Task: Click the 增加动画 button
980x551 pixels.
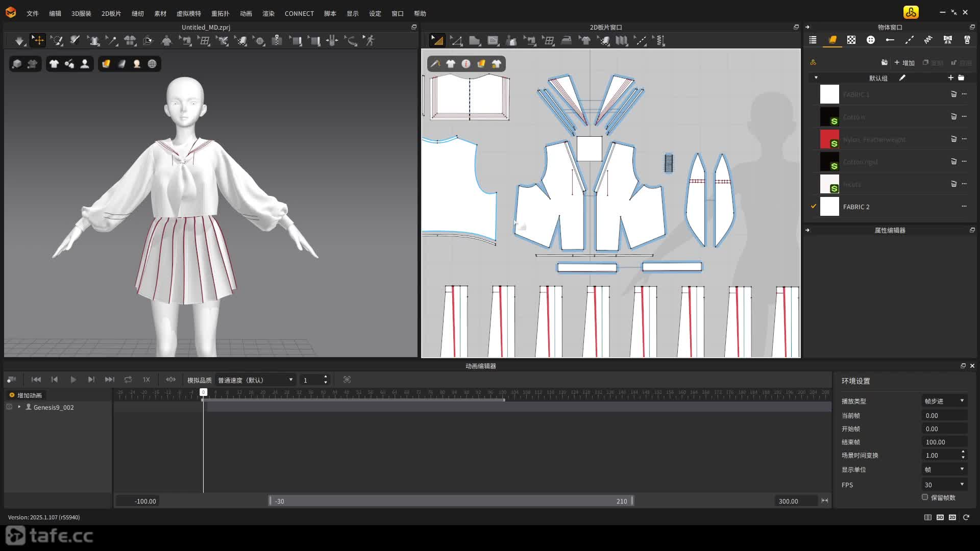Action: point(26,395)
